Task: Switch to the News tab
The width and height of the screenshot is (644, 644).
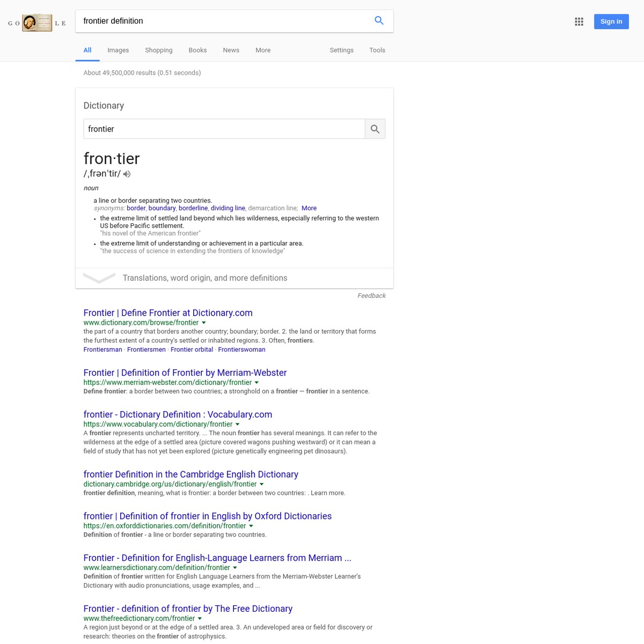Action: pyautogui.click(x=231, y=50)
